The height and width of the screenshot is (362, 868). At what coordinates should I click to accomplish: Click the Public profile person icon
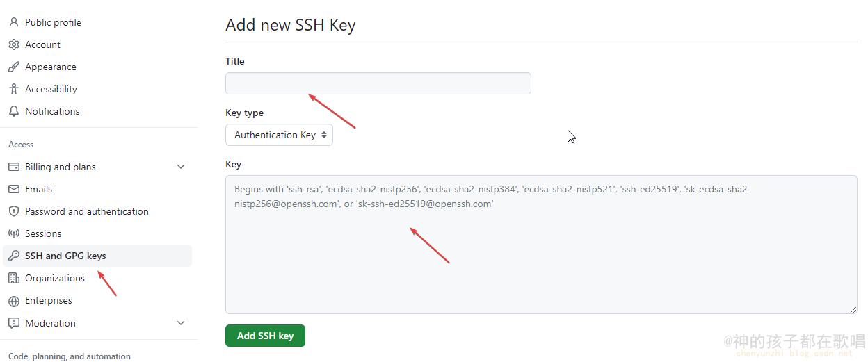[13, 22]
